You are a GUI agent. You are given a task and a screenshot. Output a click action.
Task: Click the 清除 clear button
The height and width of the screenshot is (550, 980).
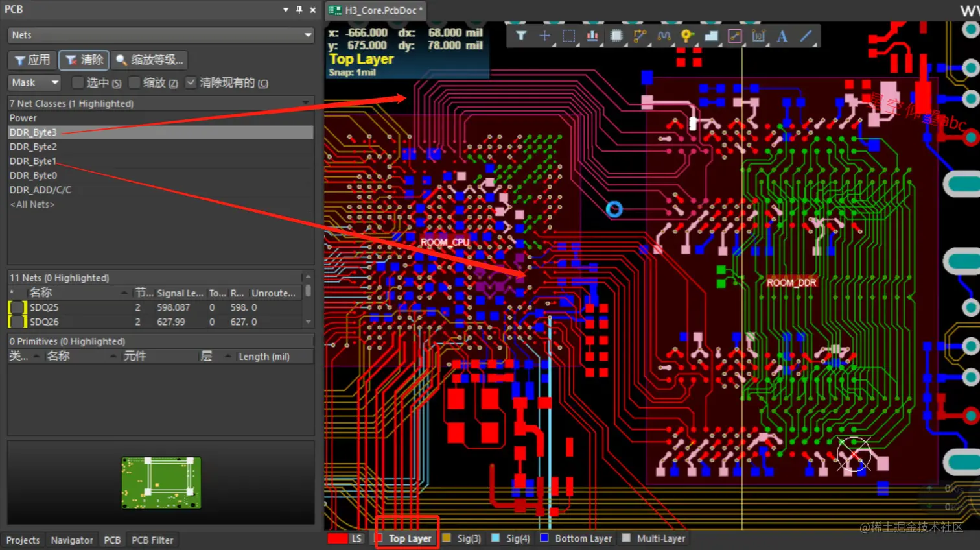pos(84,60)
